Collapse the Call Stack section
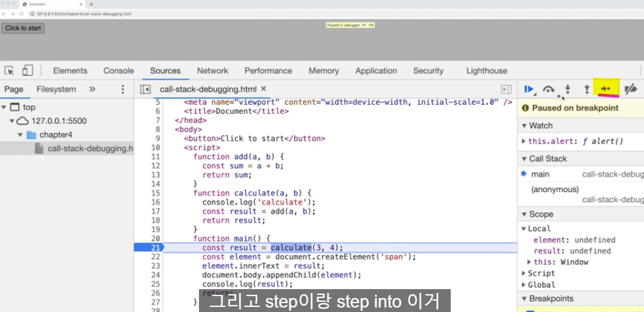Image resolution: width=644 pixels, height=312 pixels. (524, 159)
